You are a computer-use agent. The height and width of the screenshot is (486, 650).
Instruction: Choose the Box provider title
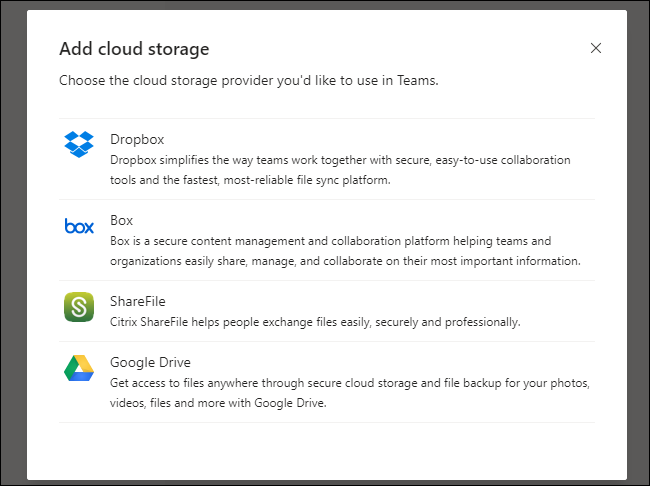pos(121,220)
